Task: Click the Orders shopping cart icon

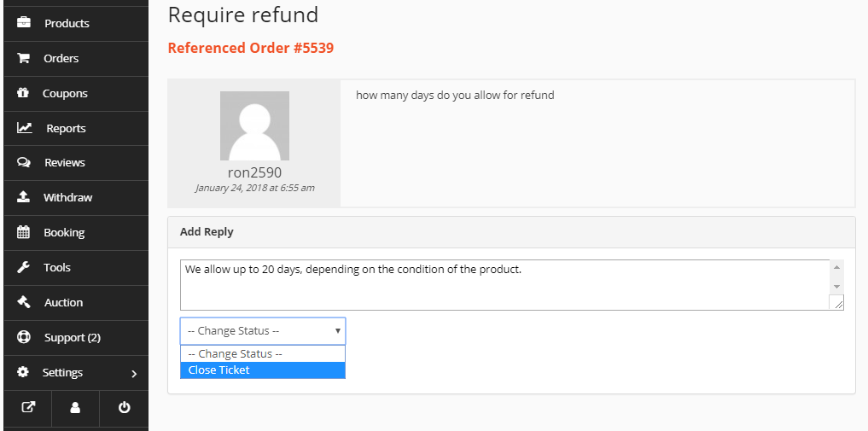Action: coord(23,58)
